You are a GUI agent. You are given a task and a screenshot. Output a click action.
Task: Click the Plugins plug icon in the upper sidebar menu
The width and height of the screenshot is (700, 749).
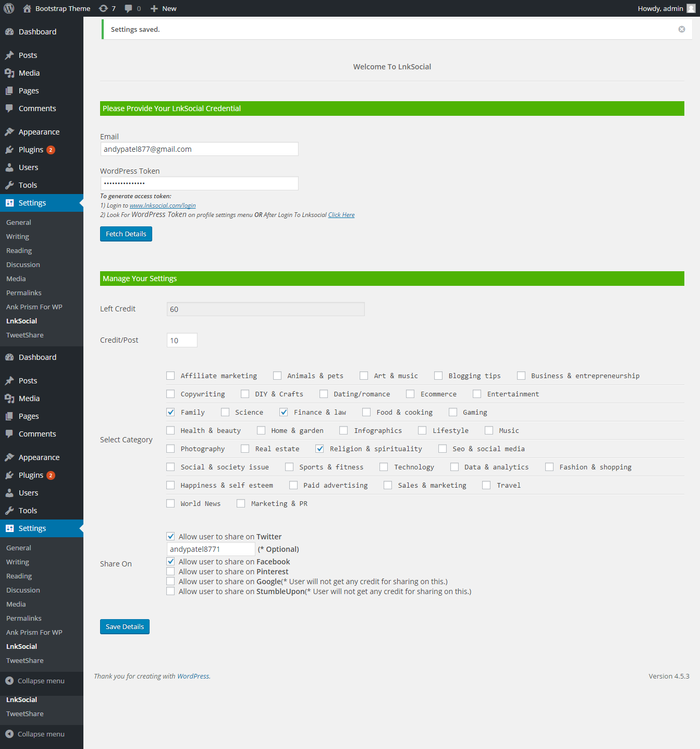point(9,150)
